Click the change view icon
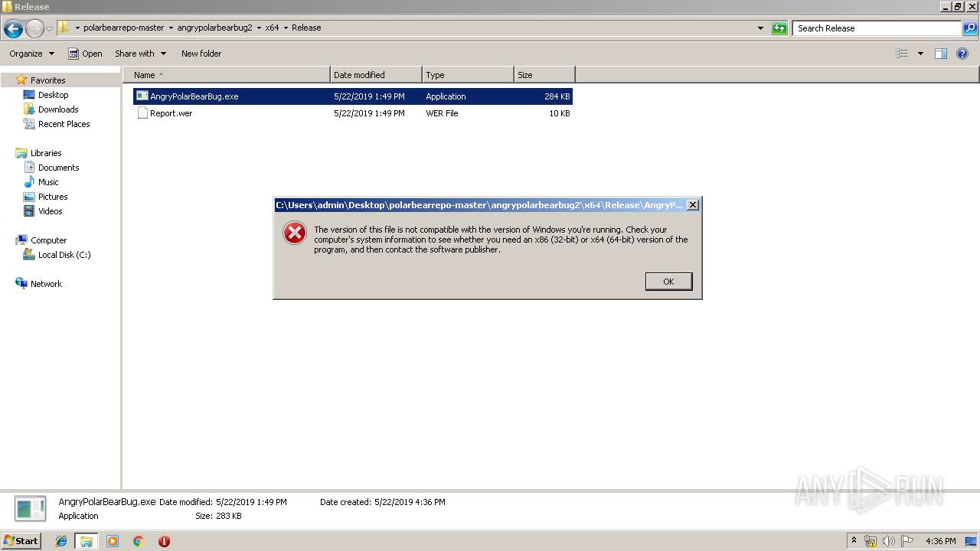 pos(902,54)
